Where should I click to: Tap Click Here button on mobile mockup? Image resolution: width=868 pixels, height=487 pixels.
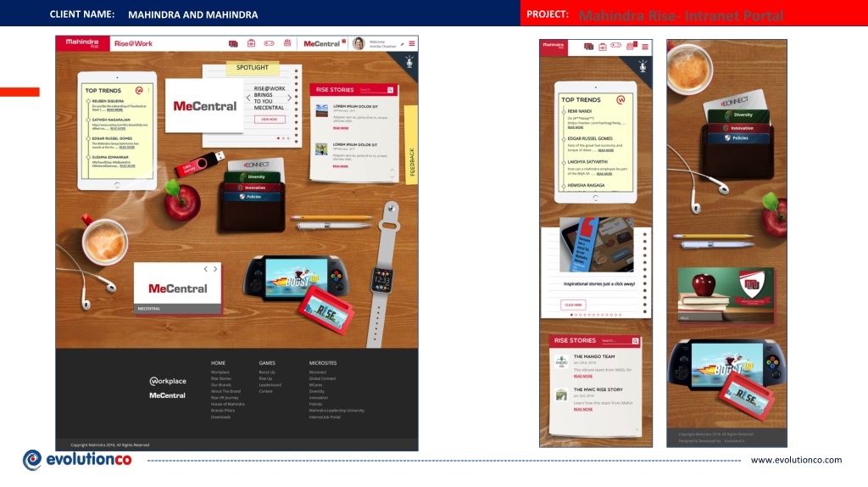573,305
